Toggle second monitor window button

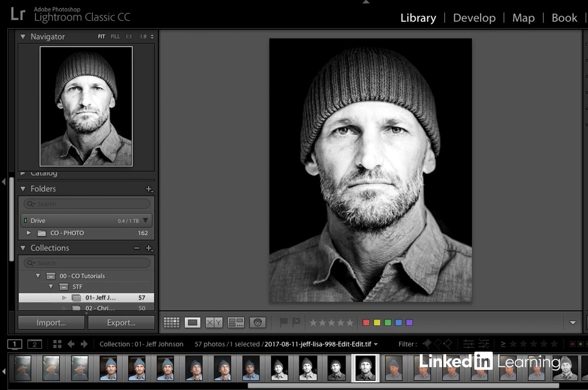pyautogui.click(x=34, y=344)
